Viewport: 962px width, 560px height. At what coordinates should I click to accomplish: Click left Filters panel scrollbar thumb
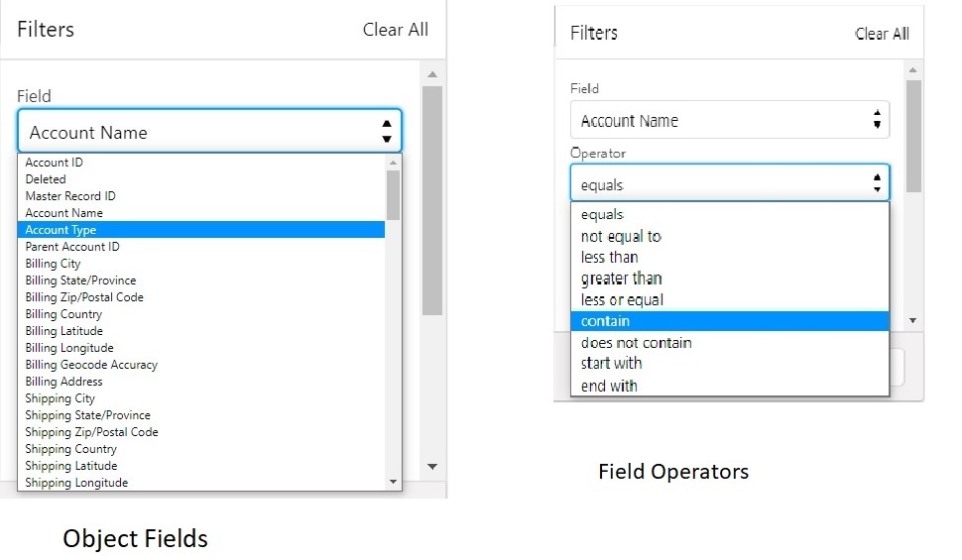(432, 200)
